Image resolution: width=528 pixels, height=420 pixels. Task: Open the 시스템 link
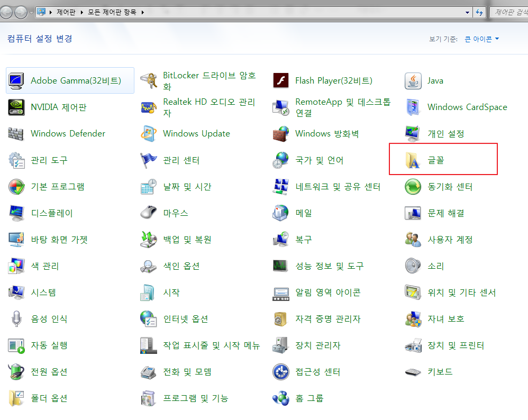[43, 293]
